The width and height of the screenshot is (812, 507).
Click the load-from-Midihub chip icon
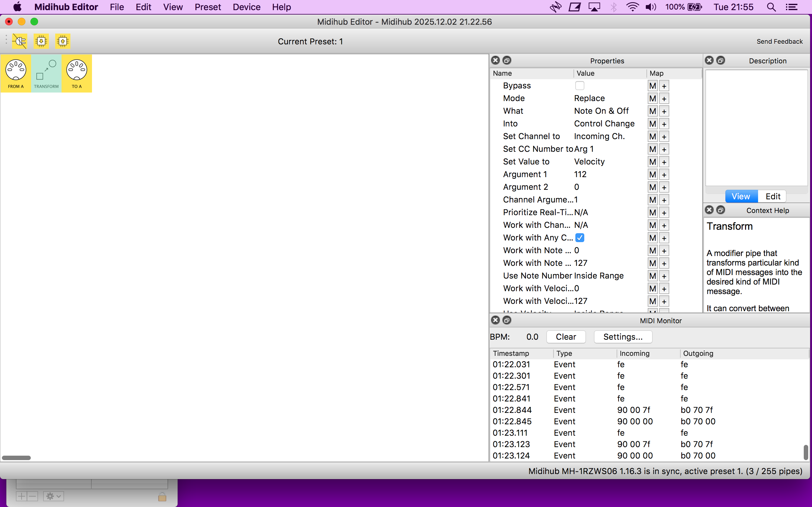[41, 41]
